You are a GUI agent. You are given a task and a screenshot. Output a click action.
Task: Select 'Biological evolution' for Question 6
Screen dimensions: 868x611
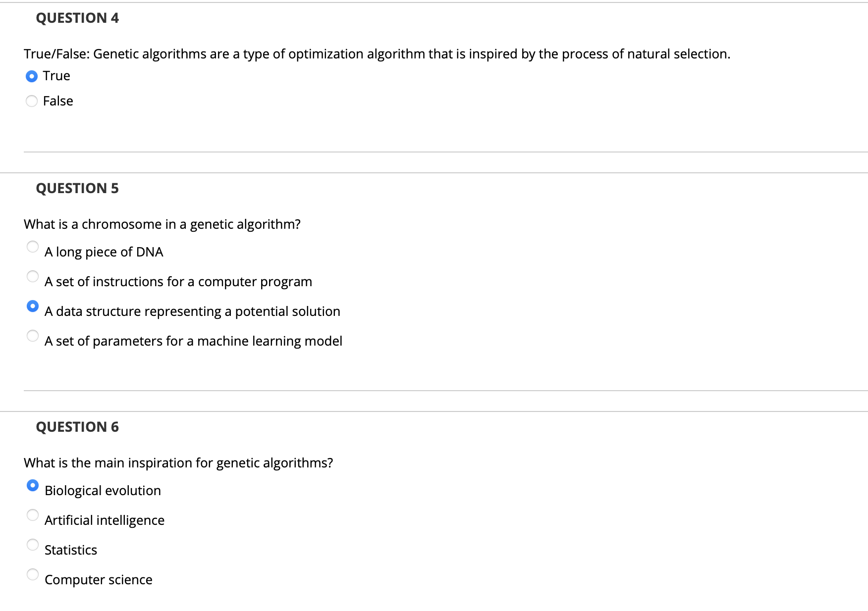pyautogui.click(x=32, y=485)
